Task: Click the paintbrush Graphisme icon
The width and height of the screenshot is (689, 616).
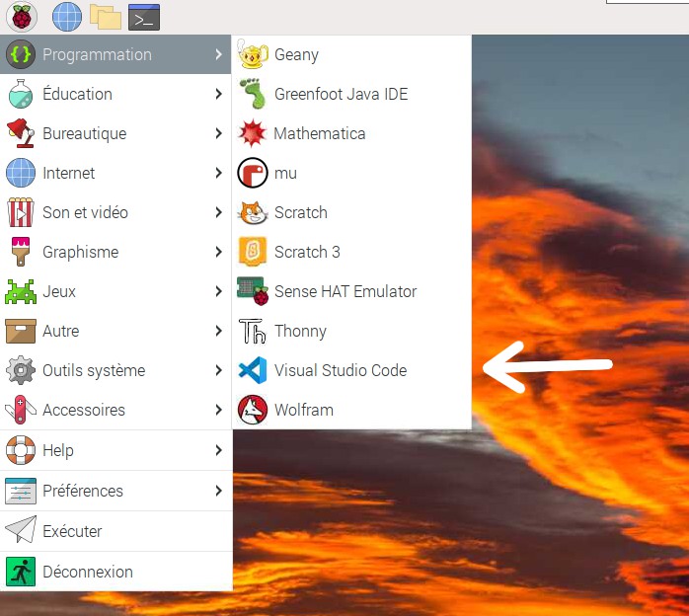Action: click(21, 252)
